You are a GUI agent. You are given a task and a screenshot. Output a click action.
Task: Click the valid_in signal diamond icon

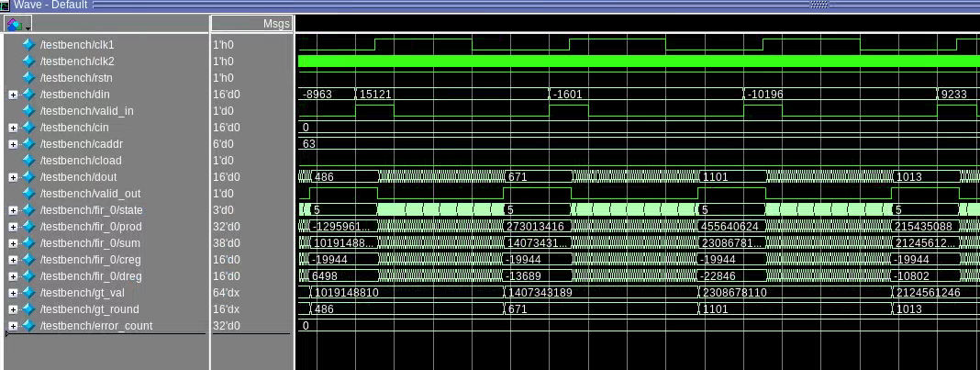[28, 111]
